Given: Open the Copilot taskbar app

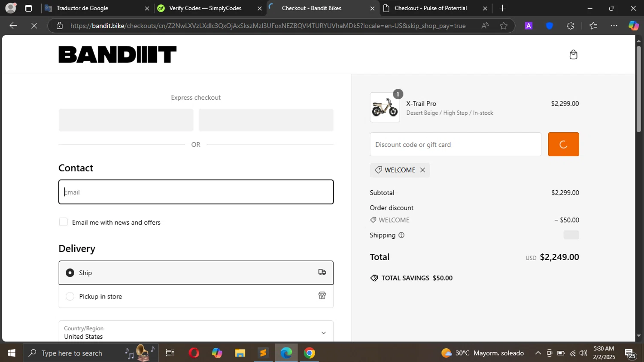Looking at the screenshot, I should click(x=217, y=353).
